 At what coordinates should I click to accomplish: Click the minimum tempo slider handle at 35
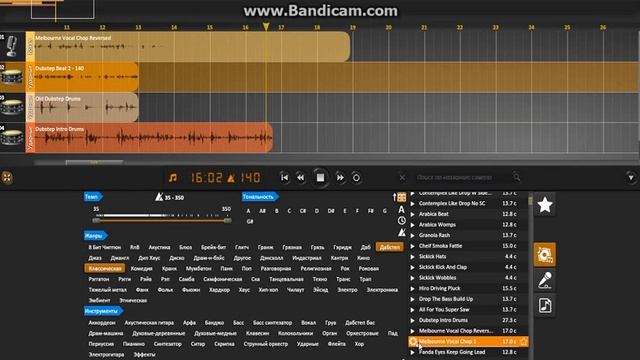[x=96, y=220]
